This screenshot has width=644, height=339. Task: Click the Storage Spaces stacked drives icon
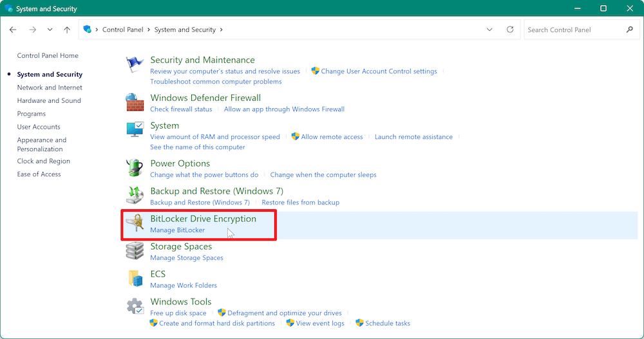[135, 250]
